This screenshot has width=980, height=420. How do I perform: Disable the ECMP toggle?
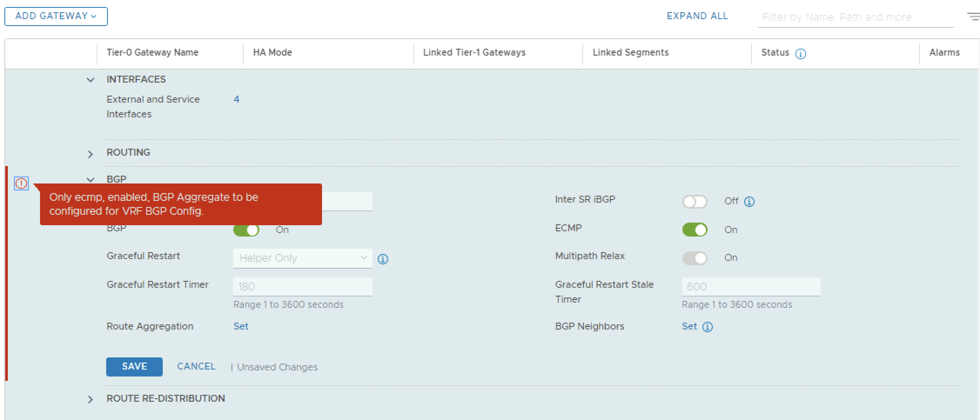click(x=695, y=230)
